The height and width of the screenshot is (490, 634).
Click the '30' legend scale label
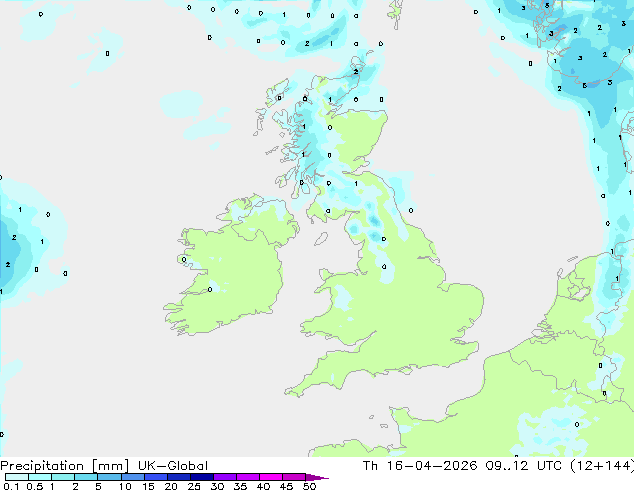pos(217,486)
